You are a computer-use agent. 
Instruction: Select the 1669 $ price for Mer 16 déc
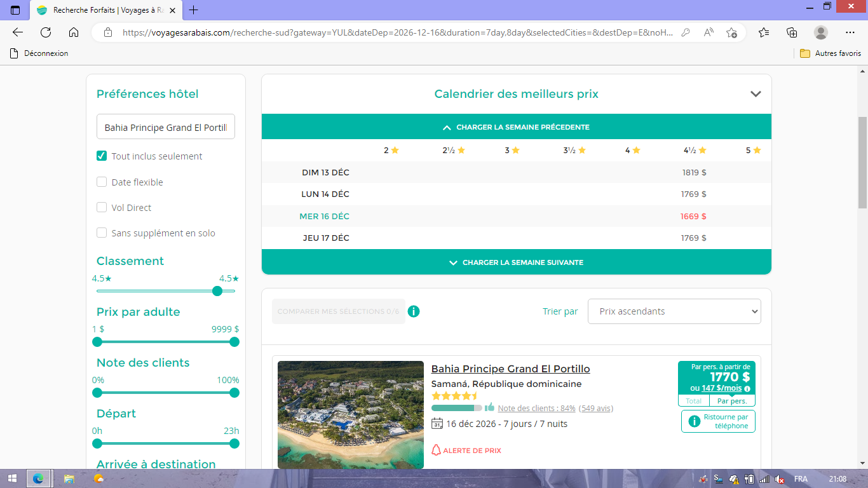(x=693, y=216)
